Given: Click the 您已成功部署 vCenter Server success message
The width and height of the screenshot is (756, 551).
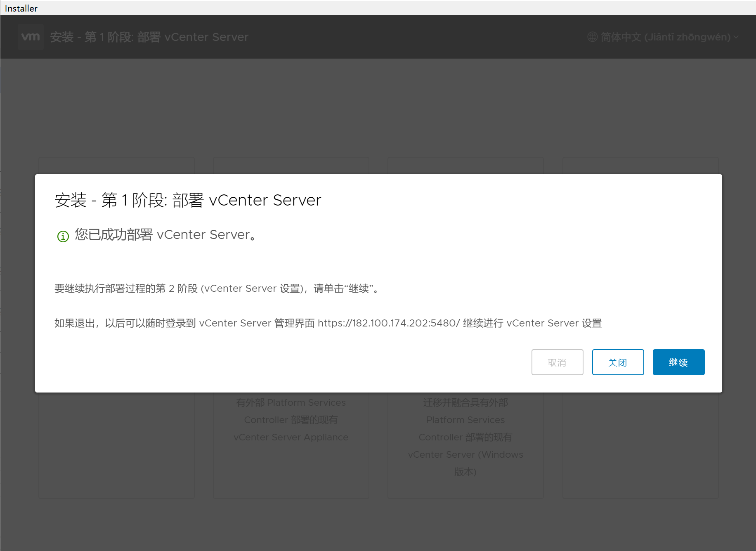Looking at the screenshot, I should [x=165, y=235].
